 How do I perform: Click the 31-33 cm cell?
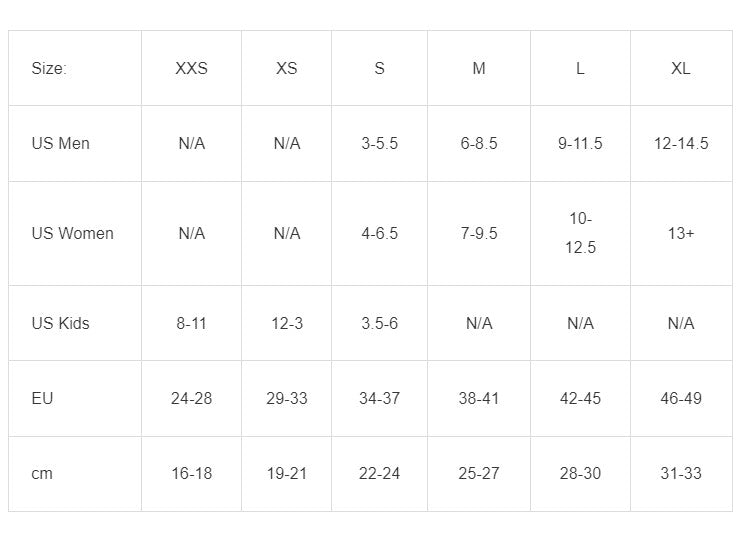point(681,473)
